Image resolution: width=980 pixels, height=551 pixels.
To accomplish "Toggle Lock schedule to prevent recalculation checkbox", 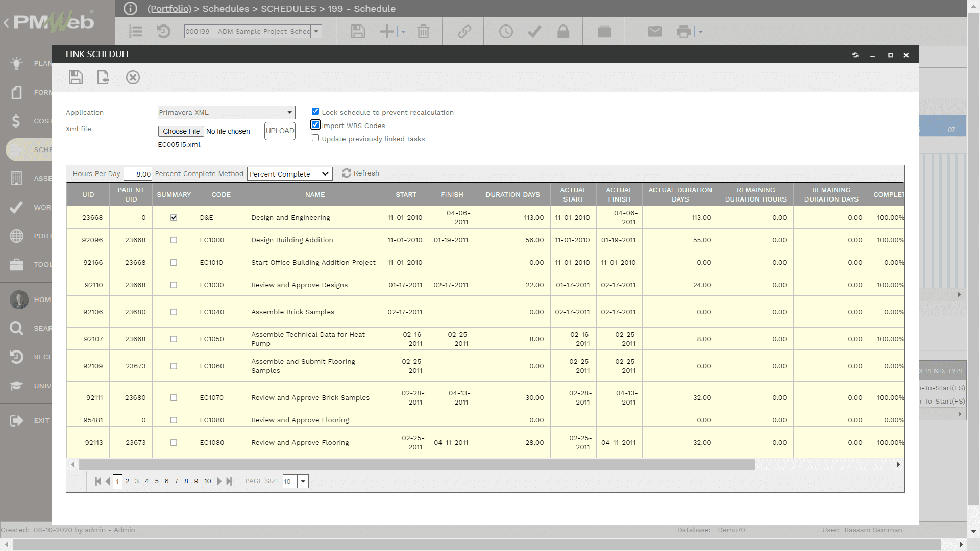I will (315, 111).
